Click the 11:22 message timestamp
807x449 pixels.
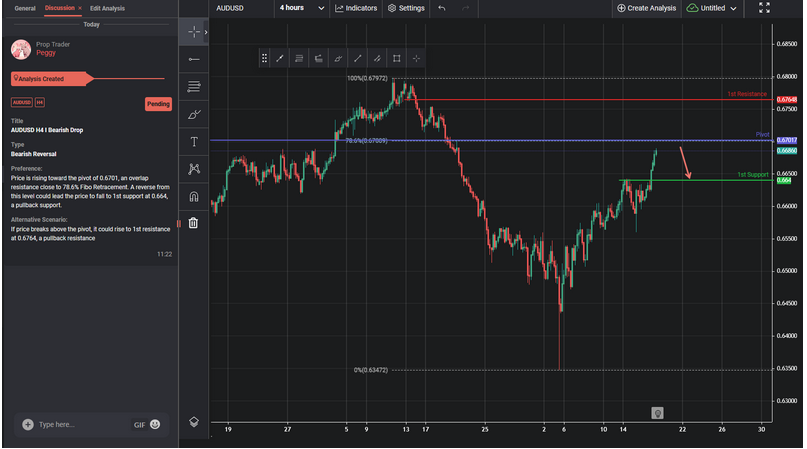point(165,254)
